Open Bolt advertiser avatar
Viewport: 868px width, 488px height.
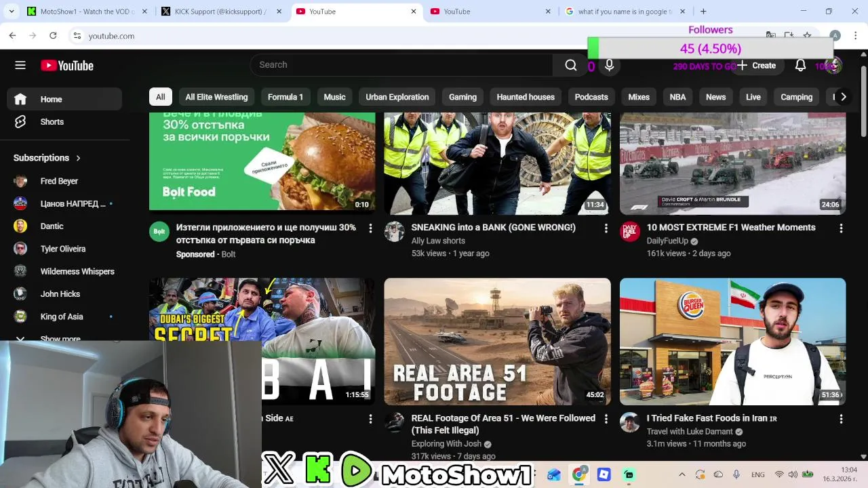click(159, 232)
